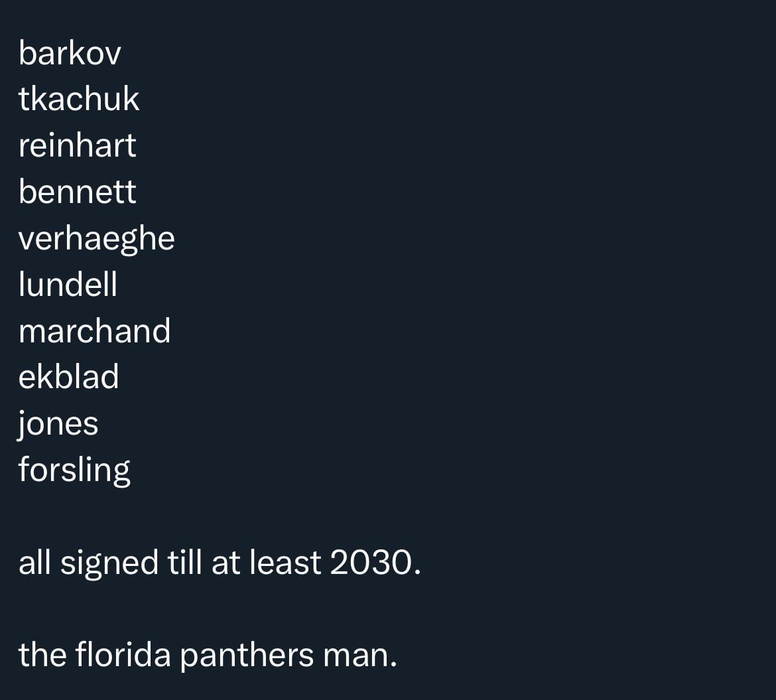Select the "reinhart" text line
776x700 pixels.
[x=77, y=145]
